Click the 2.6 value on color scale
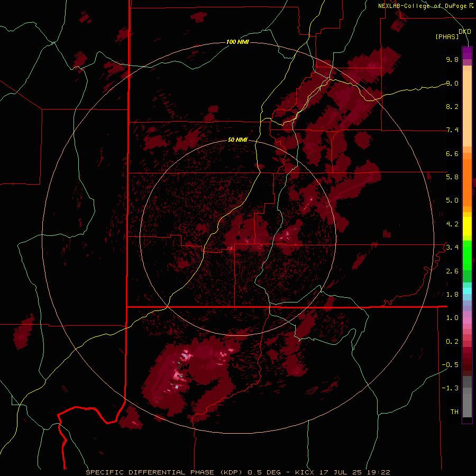 tap(452, 271)
